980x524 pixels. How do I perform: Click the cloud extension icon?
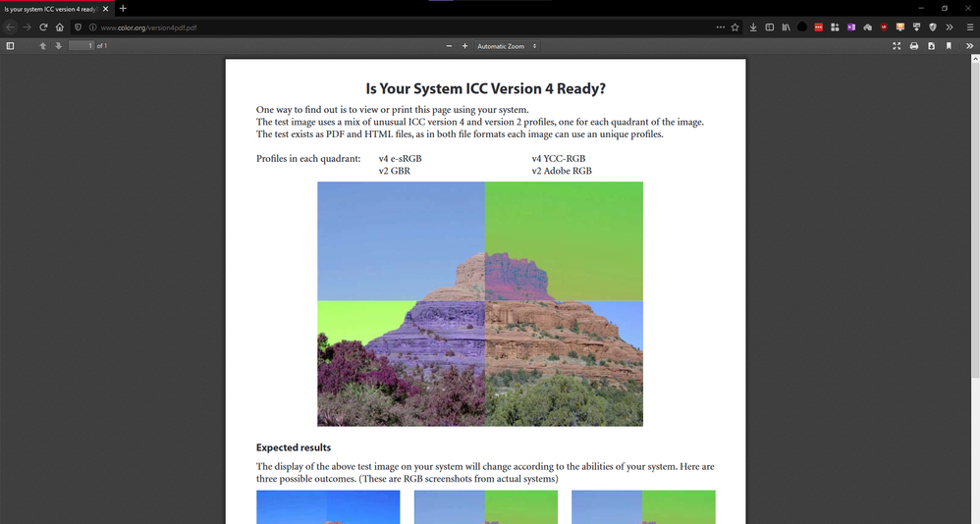pos(867,27)
